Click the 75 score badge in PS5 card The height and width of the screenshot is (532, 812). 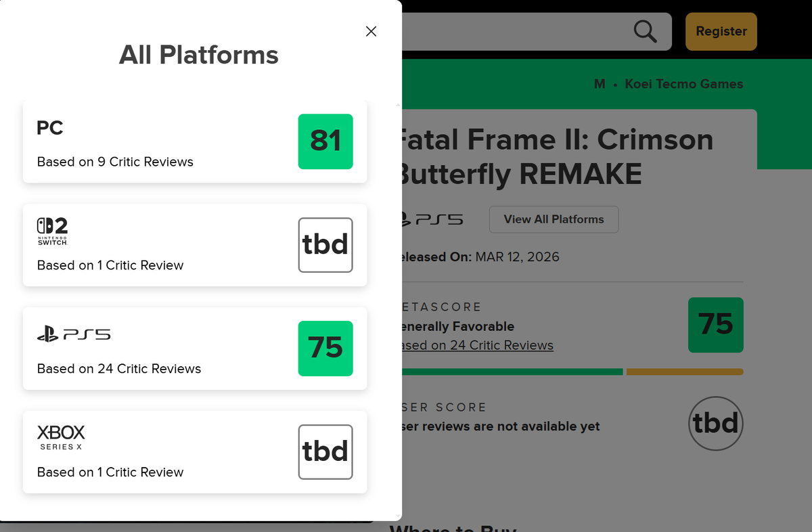coord(325,349)
